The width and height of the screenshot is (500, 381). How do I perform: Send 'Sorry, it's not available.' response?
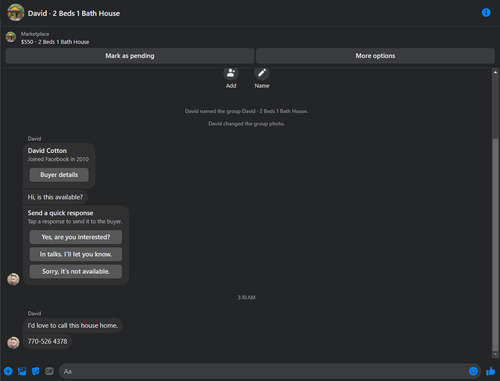(x=76, y=271)
